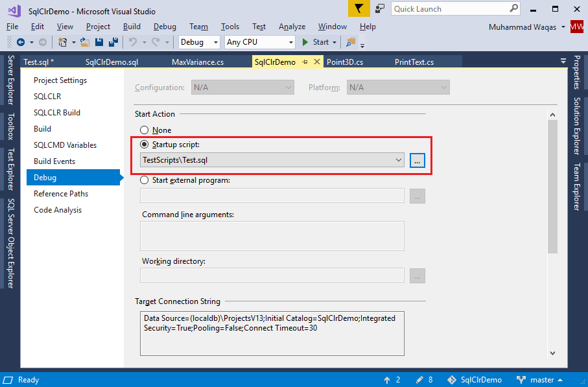This screenshot has width=588, height=387.
Task: Click the New Project toolbar icon
Action: coord(63,42)
